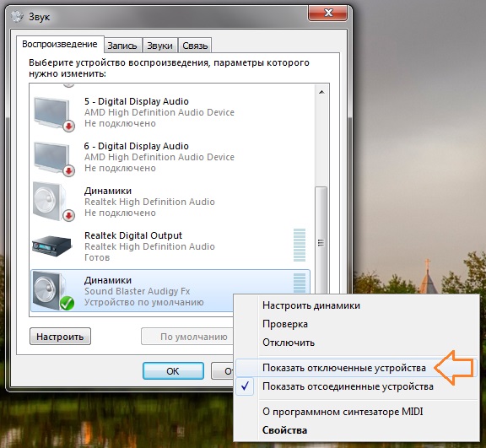Click the По умолчанию button
486x448 pixels.
187,337
